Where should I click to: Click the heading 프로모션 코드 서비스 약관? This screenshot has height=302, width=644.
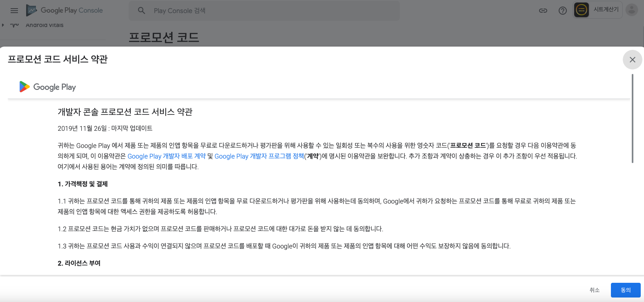coord(58,59)
